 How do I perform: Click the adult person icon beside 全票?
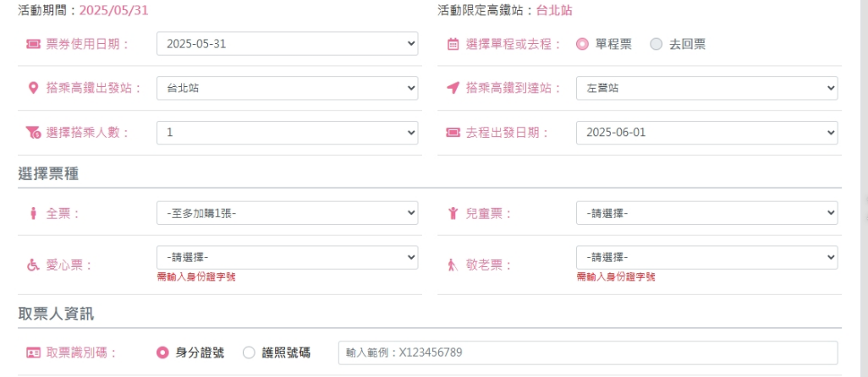[x=34, y=213]
